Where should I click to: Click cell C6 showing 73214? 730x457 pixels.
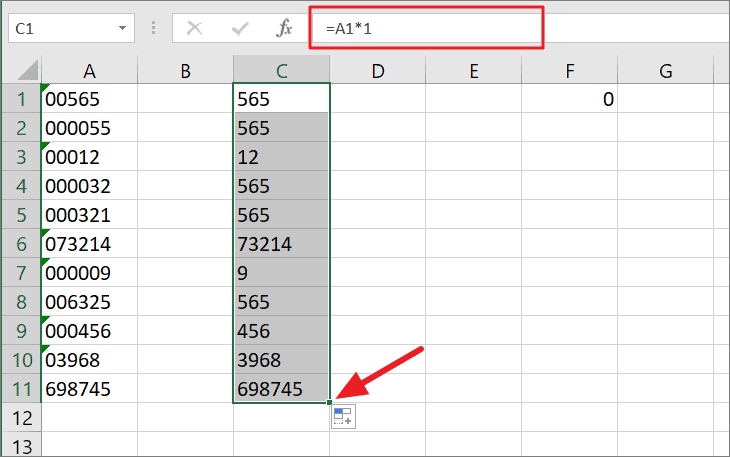pyautogui.click(x=282, y=243)
